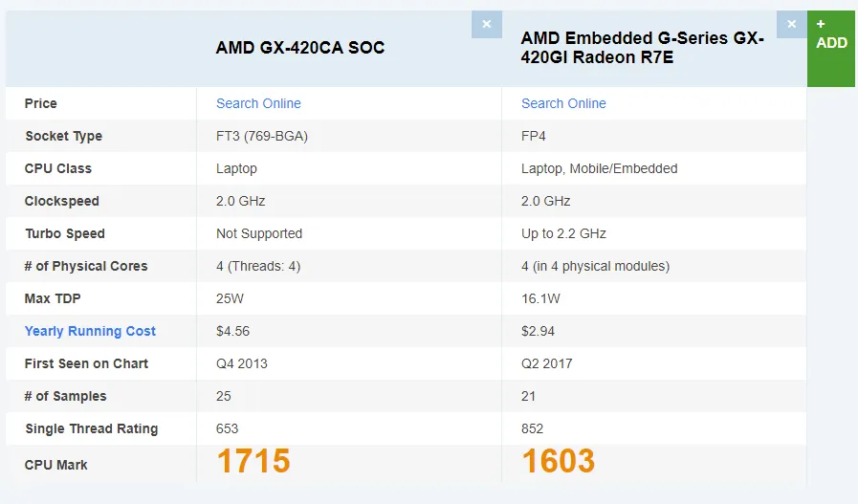The image size is (858, 504).
Task: Click the CPU Mark row label
Action: click(56, 465)
